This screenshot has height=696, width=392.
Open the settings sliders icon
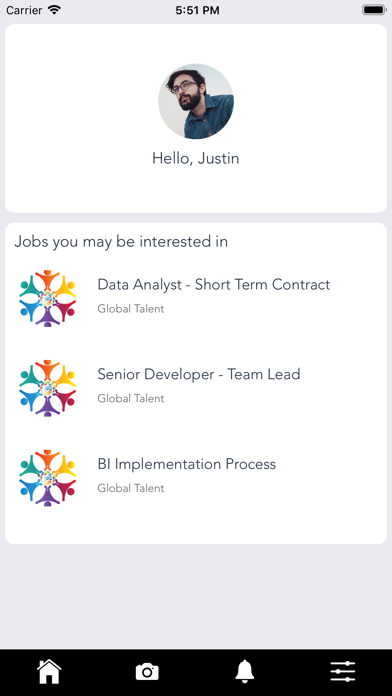pyautogui.click(x=343, y=672)
